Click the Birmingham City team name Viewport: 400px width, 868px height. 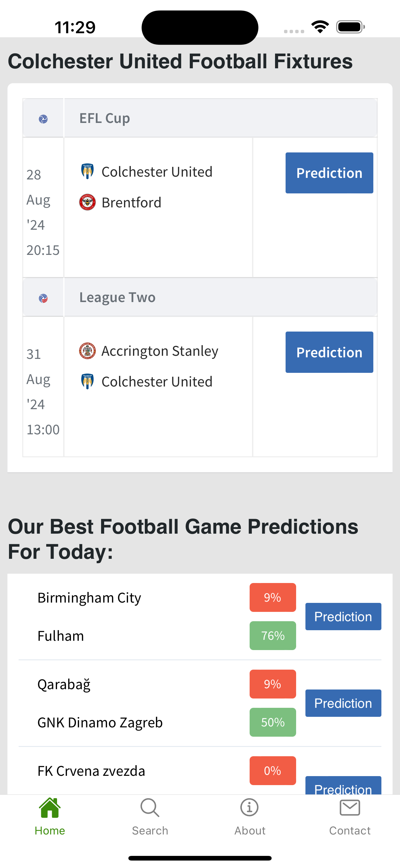[89, 598]
